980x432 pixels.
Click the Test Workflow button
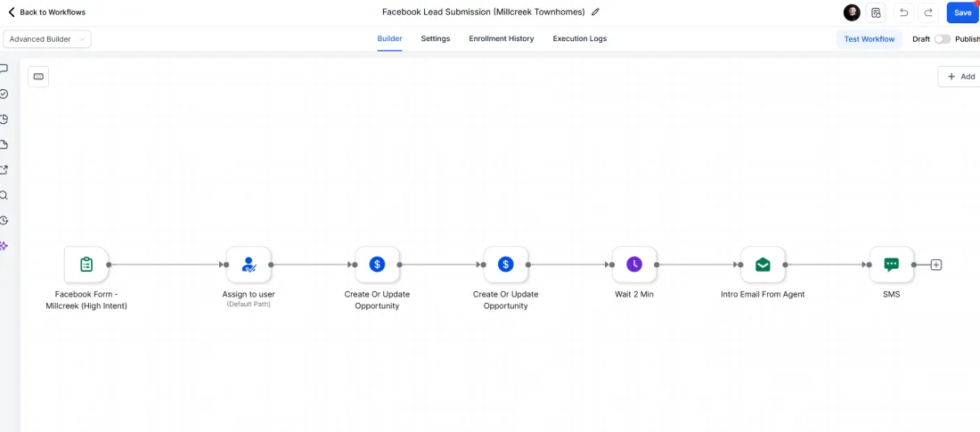pos(869,39)
